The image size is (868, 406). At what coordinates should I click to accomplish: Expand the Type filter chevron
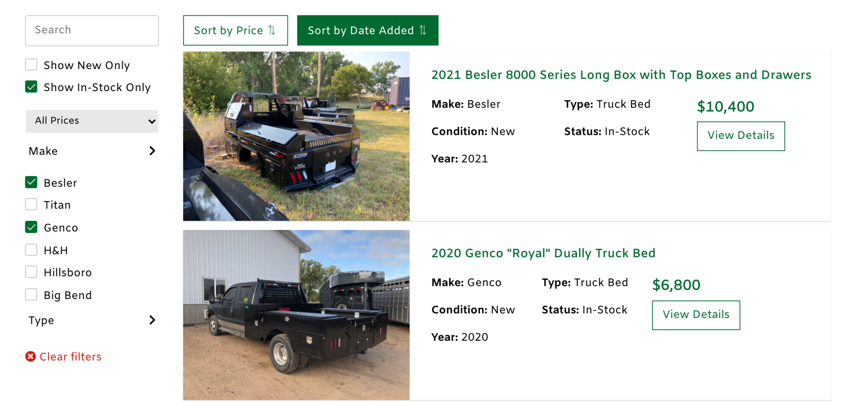(x=152, y=320)
